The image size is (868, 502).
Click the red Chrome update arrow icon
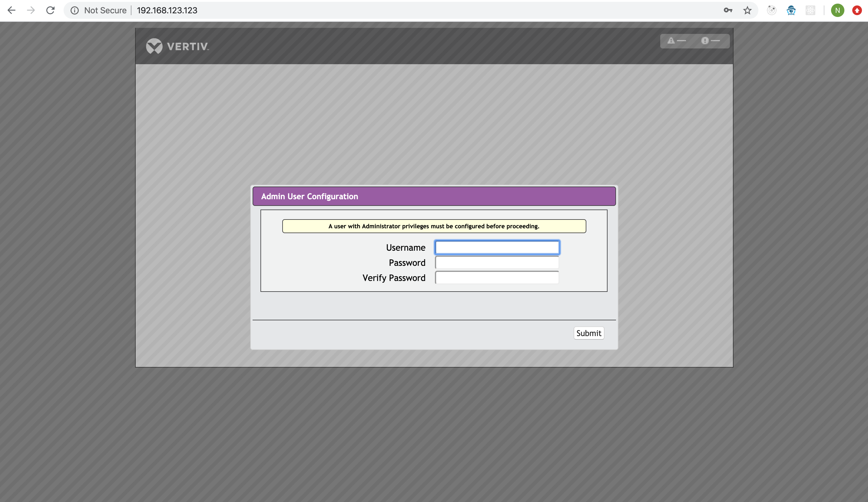[857, 10]
